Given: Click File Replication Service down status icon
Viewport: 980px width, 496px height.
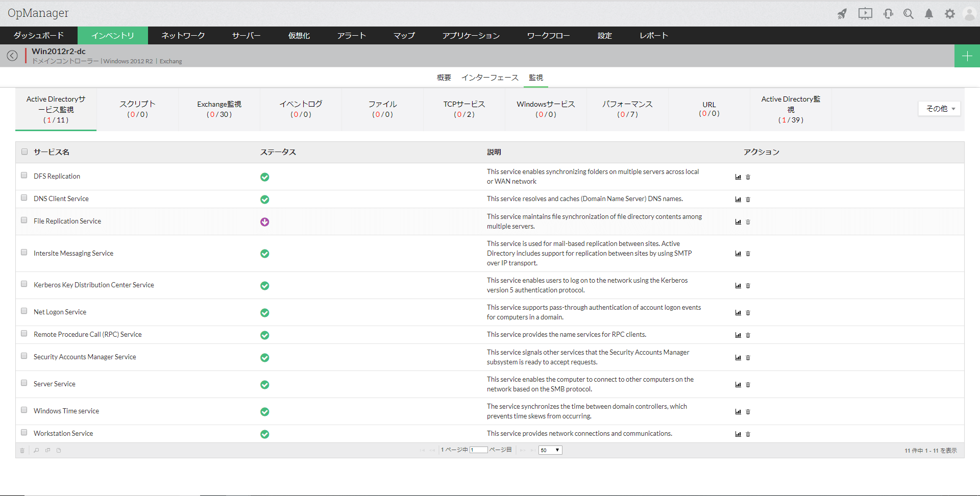Looking at the screenshot, I should 264,222.
